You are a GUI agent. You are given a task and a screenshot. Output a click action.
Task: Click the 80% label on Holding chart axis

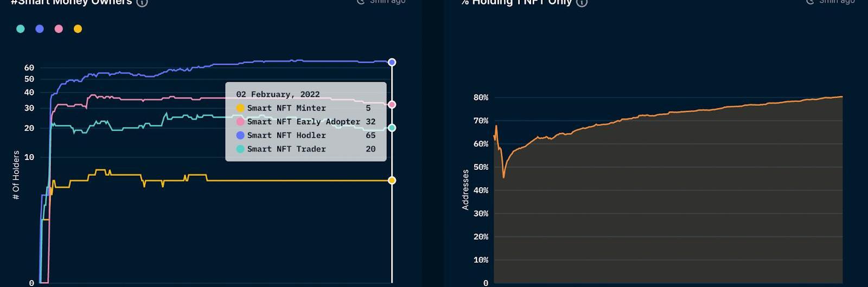(481, 98)
